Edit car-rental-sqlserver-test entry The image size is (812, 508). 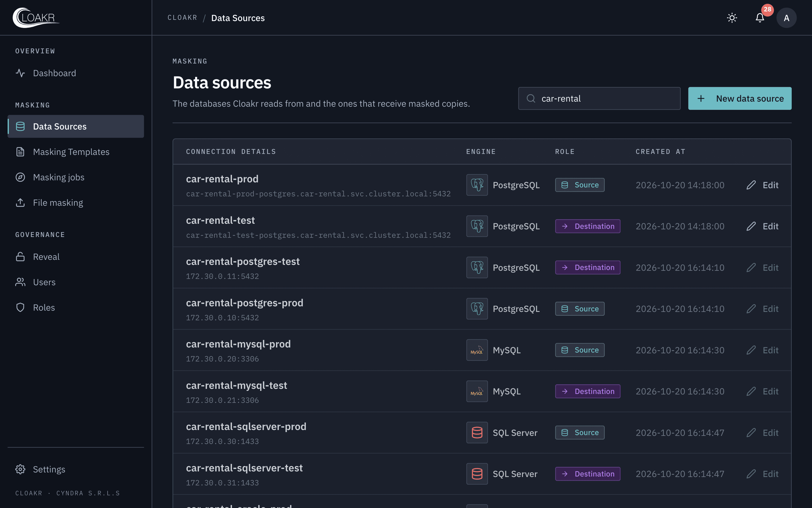pos(762,474)
